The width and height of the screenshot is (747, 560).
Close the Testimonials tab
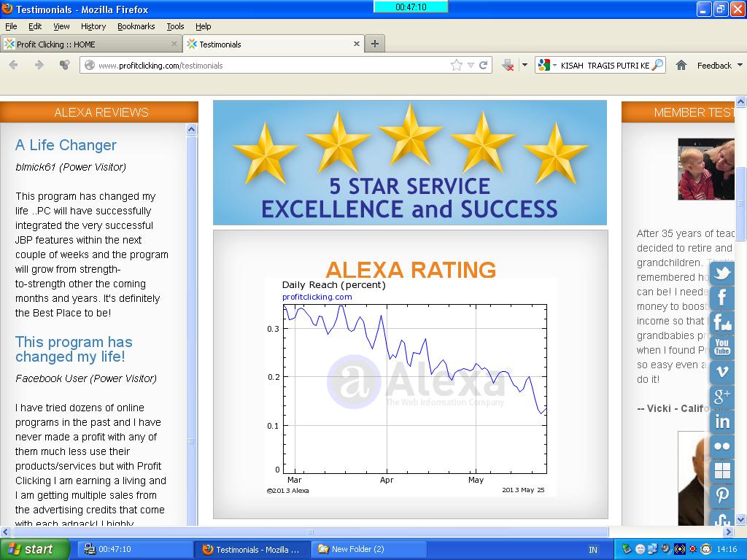356,44
